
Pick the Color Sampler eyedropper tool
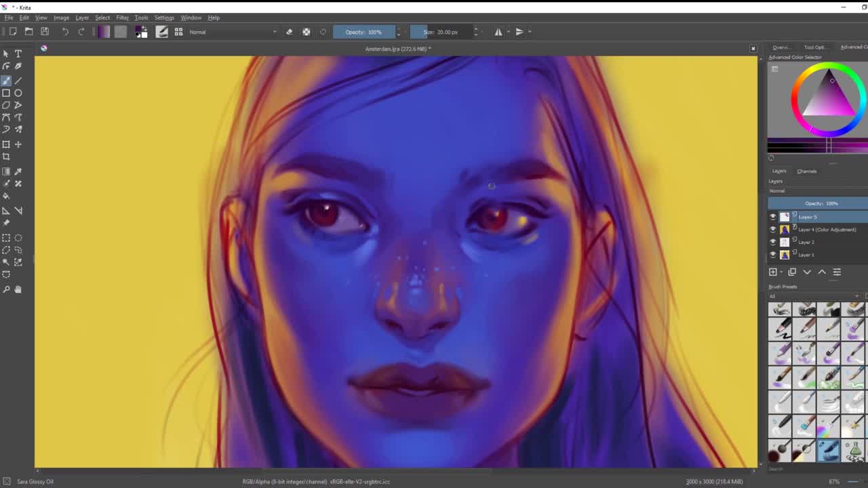(x=18, y=171)
